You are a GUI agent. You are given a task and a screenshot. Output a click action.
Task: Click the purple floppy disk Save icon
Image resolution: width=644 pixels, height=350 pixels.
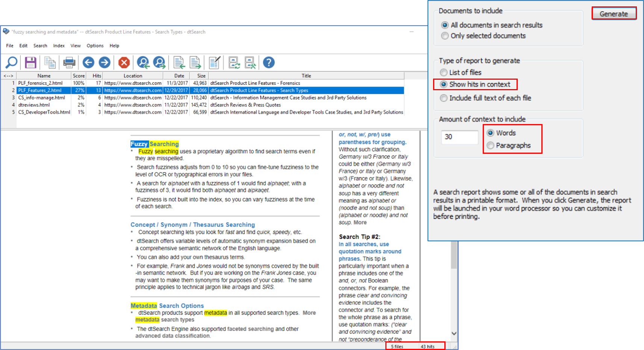(x=30, y=62)
